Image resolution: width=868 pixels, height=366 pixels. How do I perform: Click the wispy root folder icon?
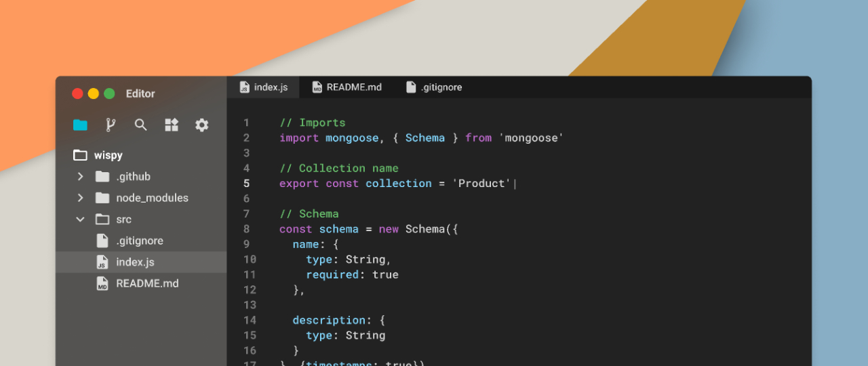[80, 155]
